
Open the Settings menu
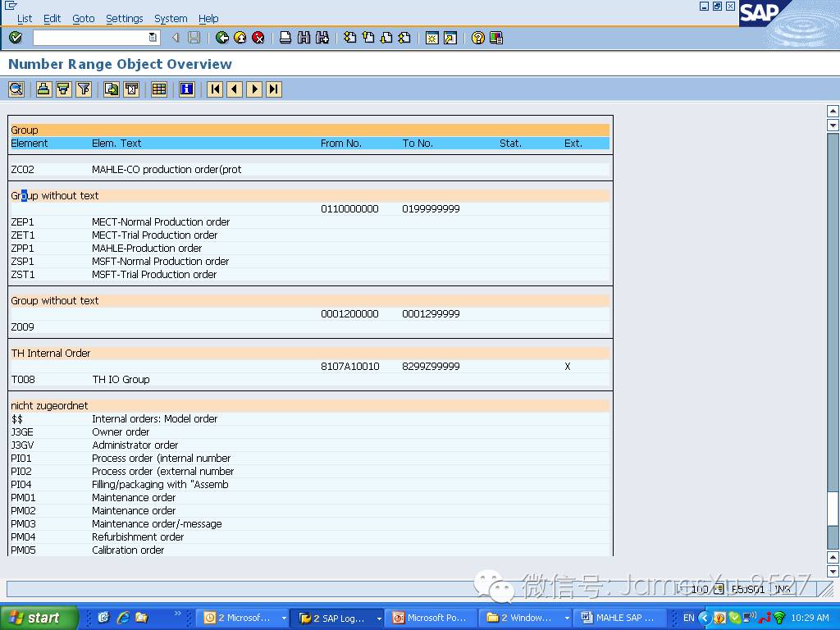pos(125,19)
